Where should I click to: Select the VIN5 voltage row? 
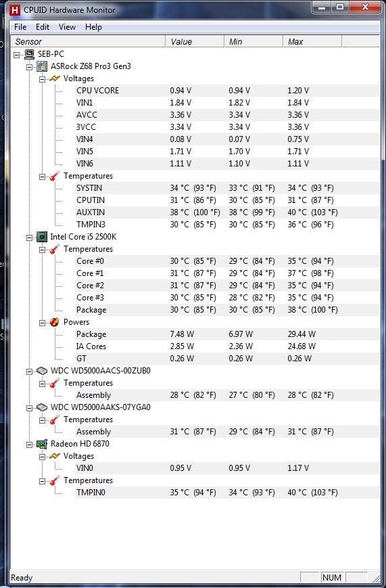[x=226, y=152]
